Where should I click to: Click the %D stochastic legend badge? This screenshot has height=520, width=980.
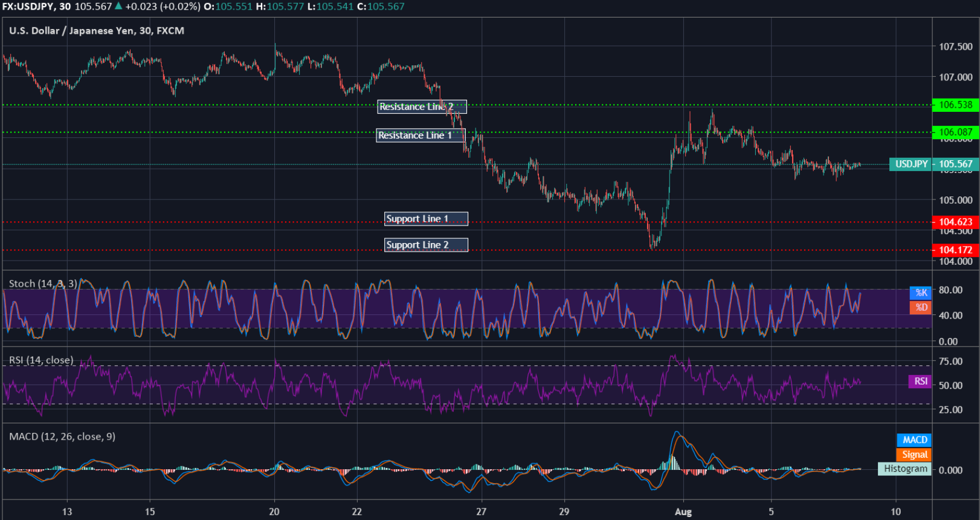pyautogui.click(x=921, y=307)
